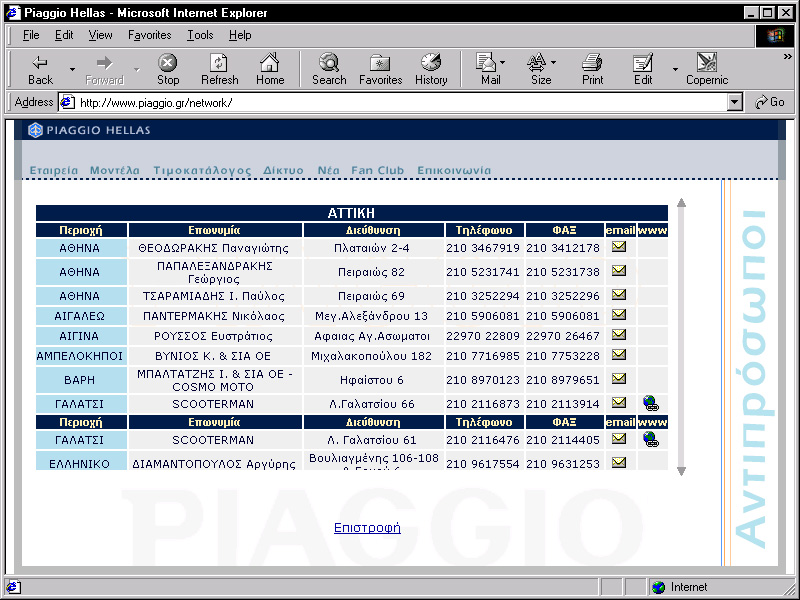800x600 pixels.
Task: Click the text Size button
Action: (538, 69)
